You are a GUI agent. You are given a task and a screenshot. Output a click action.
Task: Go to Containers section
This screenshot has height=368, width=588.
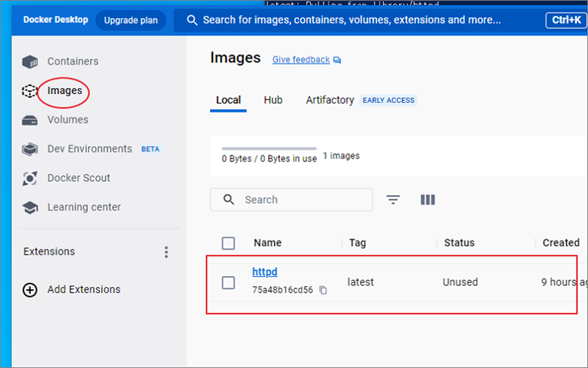(73, 62)
